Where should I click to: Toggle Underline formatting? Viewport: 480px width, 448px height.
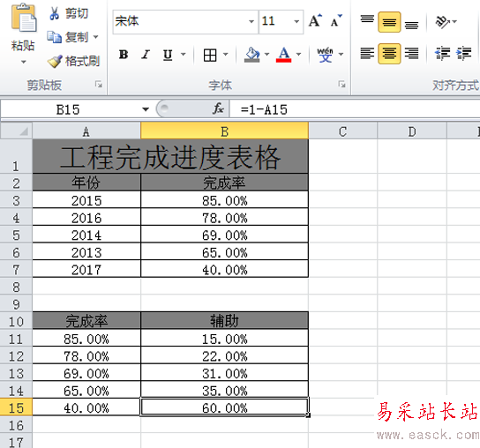click(168, 55)
